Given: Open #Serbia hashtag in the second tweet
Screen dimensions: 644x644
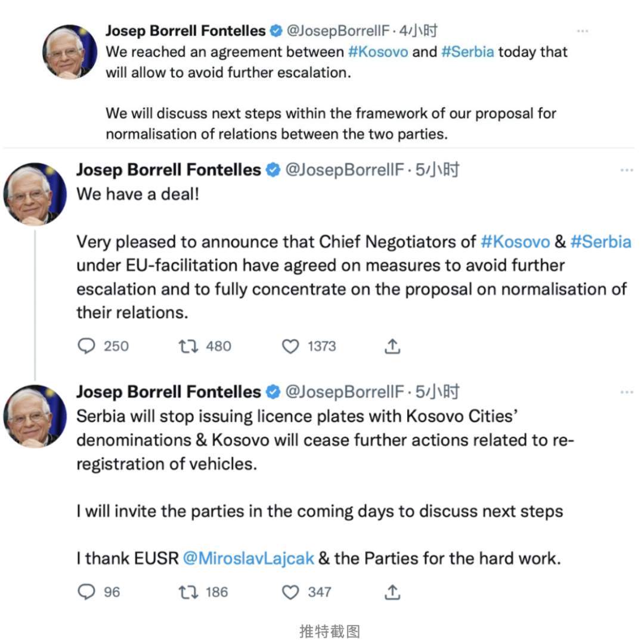Looking at the screenshot, I should [600, 241].
